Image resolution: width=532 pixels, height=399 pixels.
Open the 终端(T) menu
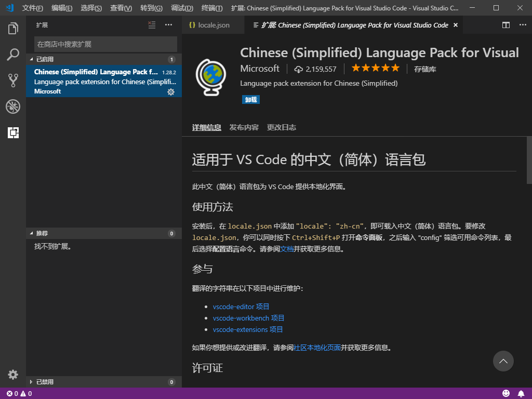(212, 8)
